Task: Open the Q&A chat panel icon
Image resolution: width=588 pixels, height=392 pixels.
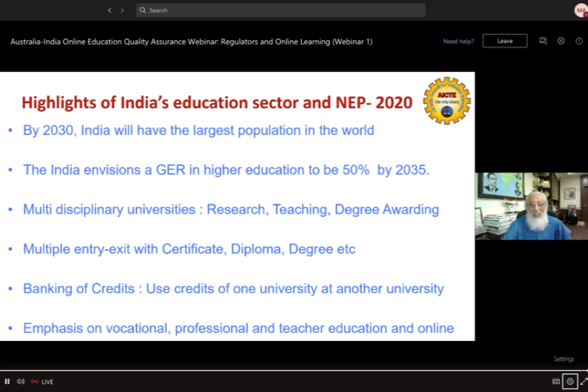Action: pyautogui.click(x=543, y=41)
